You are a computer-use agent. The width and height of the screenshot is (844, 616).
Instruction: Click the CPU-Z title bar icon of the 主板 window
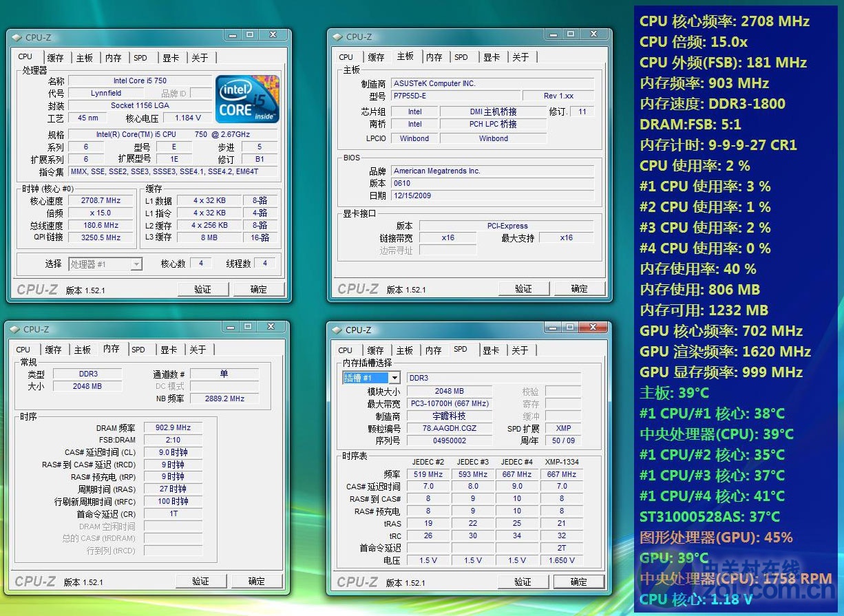pyautogui.click(x=337, y=37)
